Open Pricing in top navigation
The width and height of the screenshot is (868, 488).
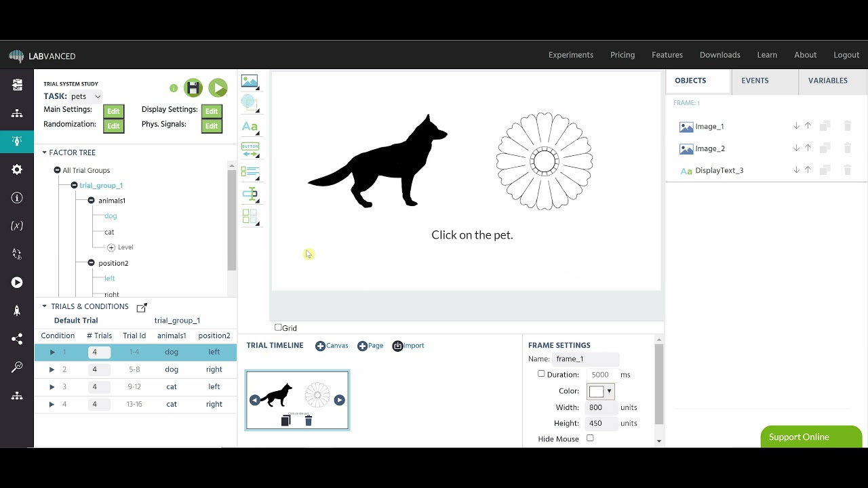623,55
